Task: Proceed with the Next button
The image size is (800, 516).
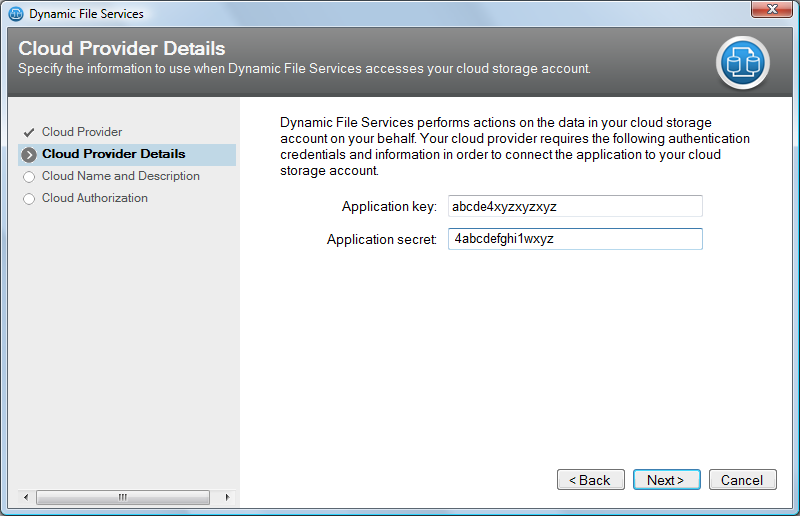Action: click(666, 480)
